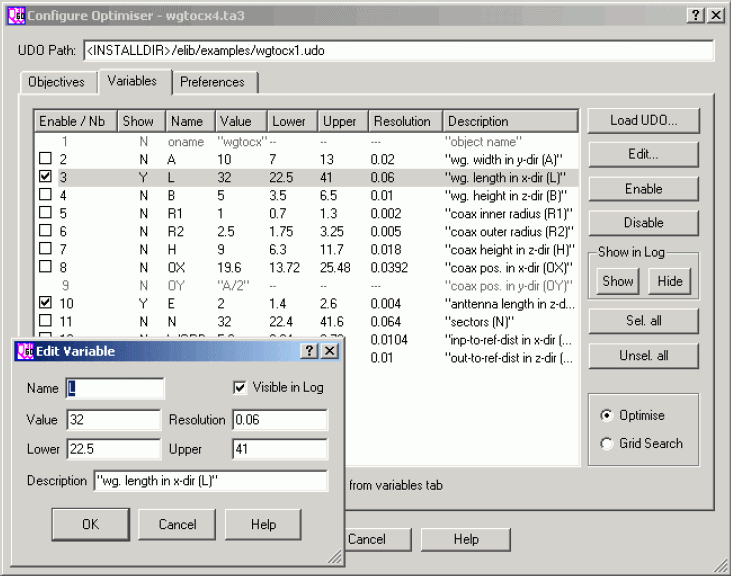Click the Edit Variable dialog help question-mark icon
The width and height of the screenshot is (731, 576).
point(309,351)
